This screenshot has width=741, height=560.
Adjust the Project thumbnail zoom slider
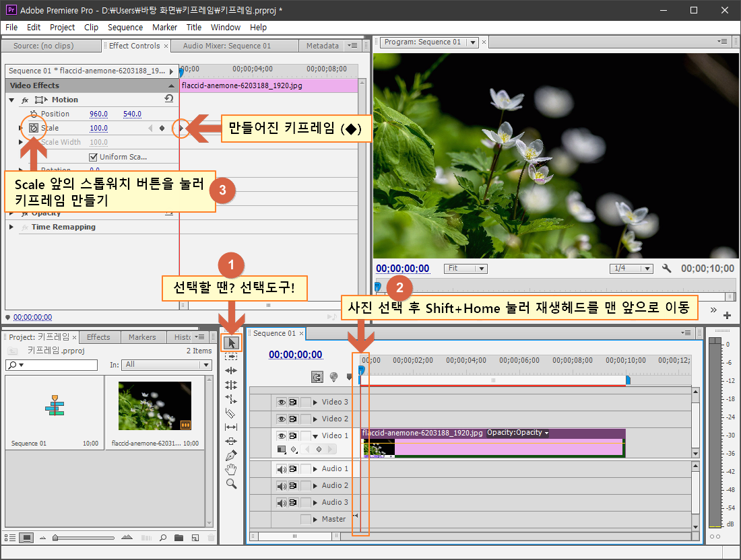[55, 537]
